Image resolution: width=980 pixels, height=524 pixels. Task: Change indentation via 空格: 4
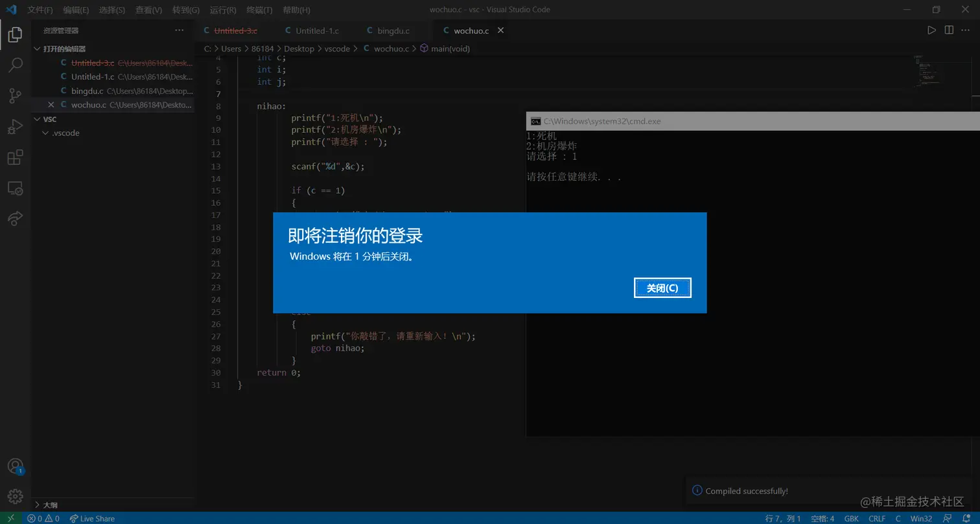(822, 518)
